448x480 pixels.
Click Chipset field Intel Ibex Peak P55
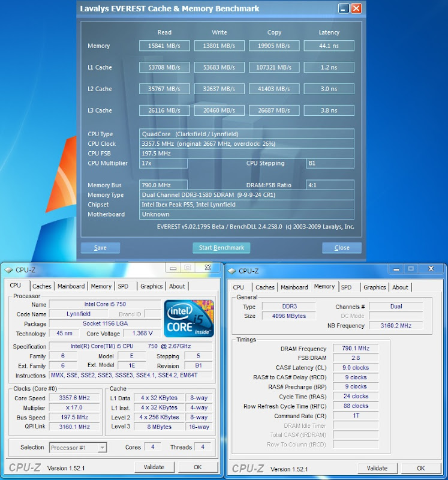pos(246,205)
